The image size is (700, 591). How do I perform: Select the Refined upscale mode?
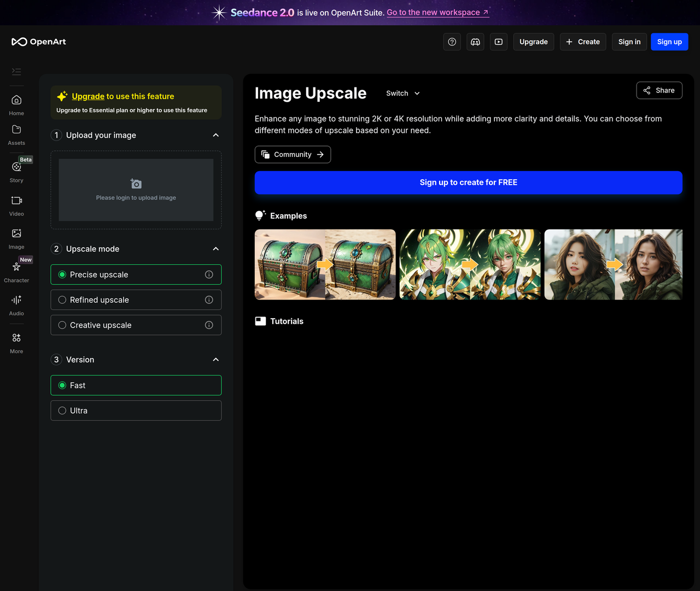coord(136,300)
